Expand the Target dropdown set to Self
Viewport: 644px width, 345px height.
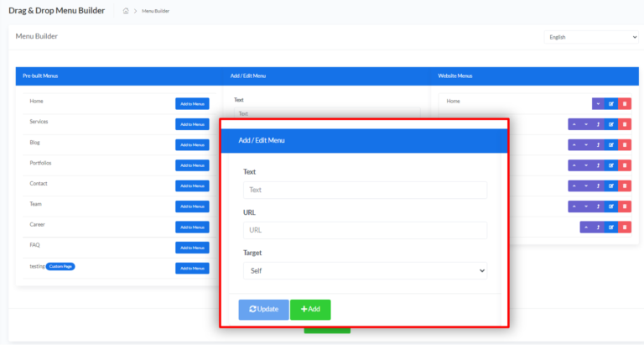365,270
